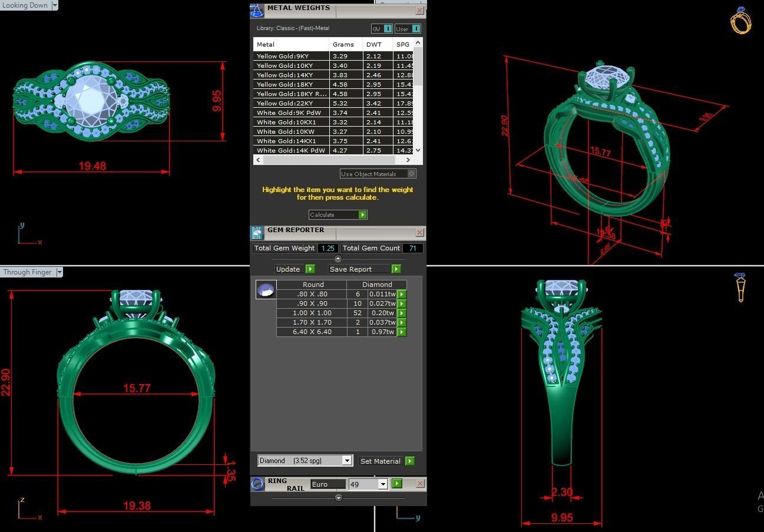Image resolution: width=764 pixels, height=532 pixels.
Task: Click the green arrow beside Calculate
Action: (x=363, y=214)
